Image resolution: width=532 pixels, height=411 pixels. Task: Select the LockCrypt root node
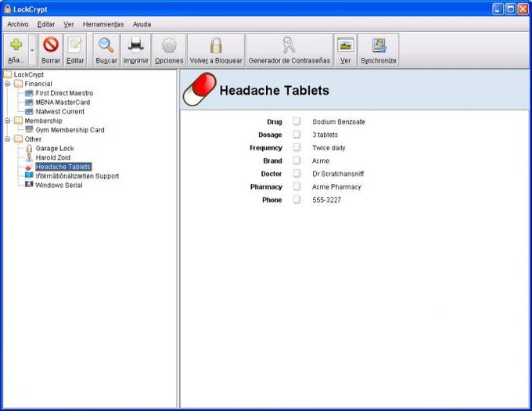[29, 74]
